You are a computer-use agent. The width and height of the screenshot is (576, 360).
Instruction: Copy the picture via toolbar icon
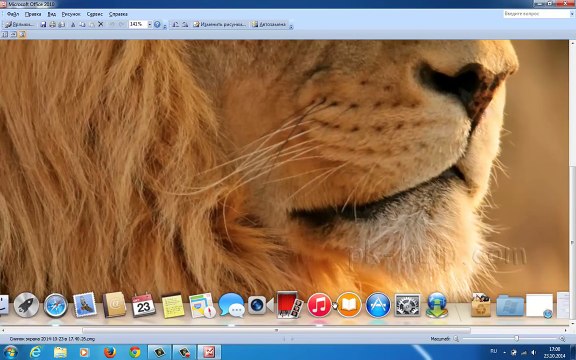(x=82, y=24)
